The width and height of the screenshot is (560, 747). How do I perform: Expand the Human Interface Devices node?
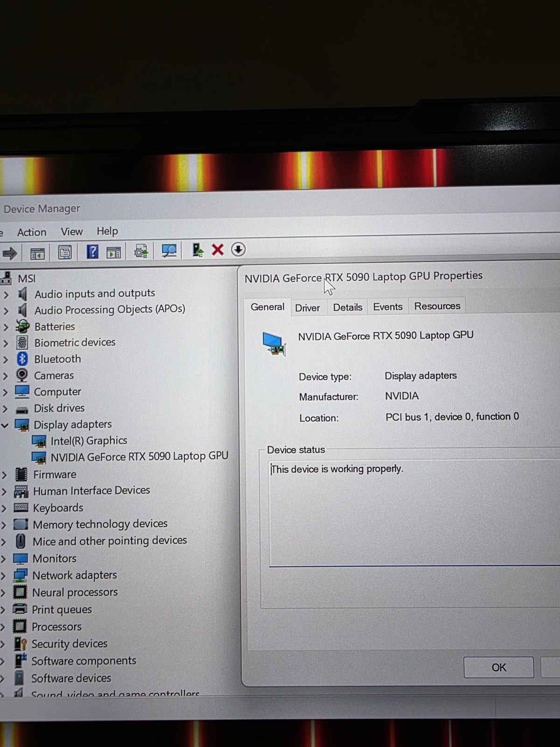[4, 492]
